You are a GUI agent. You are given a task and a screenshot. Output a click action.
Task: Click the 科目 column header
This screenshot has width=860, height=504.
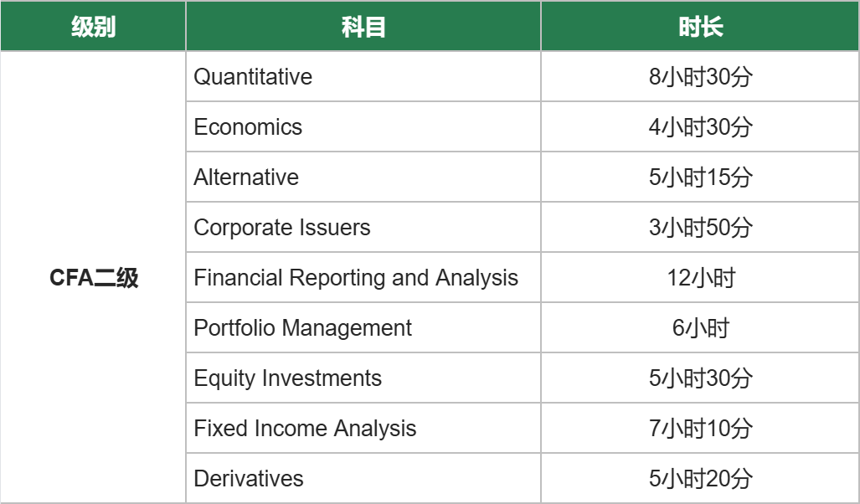coord(363,27)
